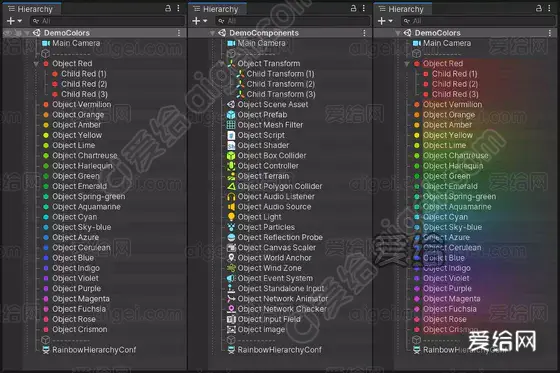This screenshot has height=373, width=560.
Task: Click the Object Mesh Filter grid icon
Action: point(231,125)
